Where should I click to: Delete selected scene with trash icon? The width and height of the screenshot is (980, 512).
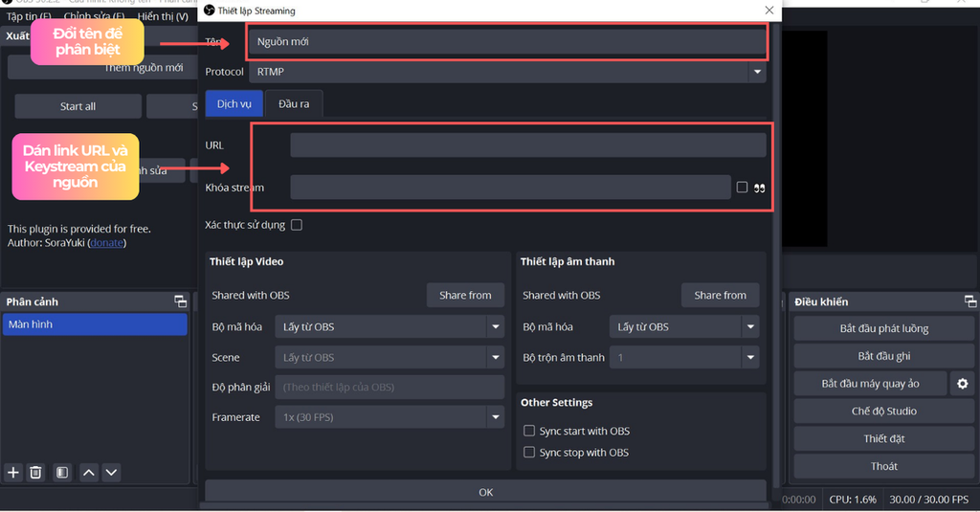tap(35, 473)
